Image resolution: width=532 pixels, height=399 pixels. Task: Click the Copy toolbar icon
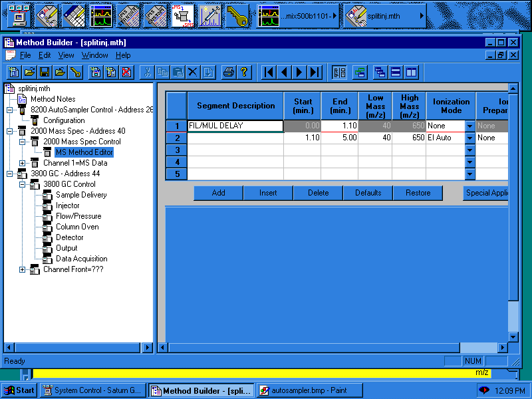pos(162,72)
